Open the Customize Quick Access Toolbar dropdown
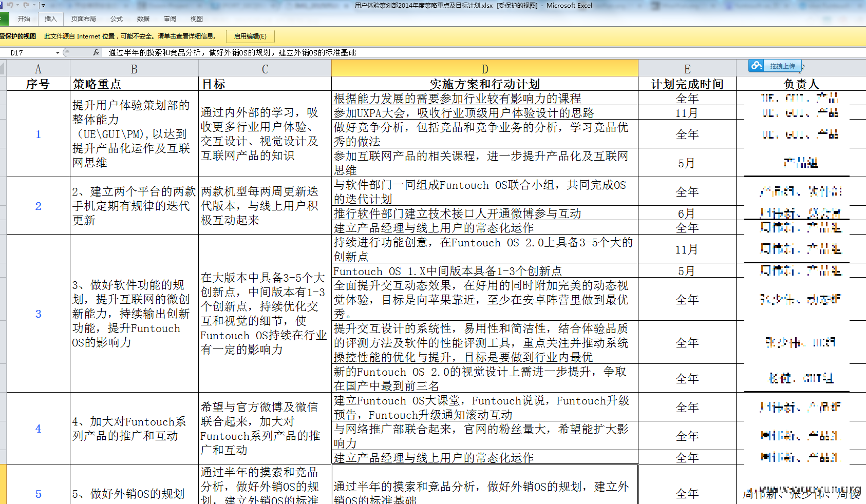866x504 pixels. click(x=43, y=6)
